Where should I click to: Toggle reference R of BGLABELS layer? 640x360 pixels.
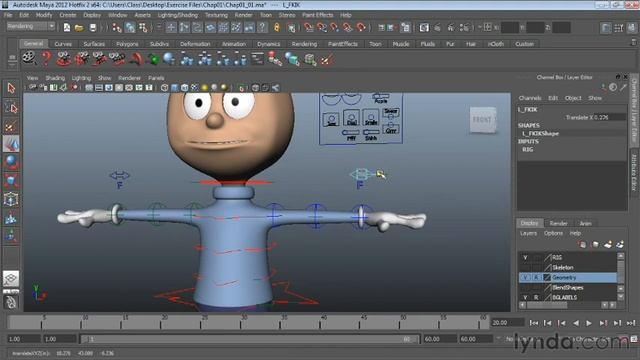click(536, 298)
